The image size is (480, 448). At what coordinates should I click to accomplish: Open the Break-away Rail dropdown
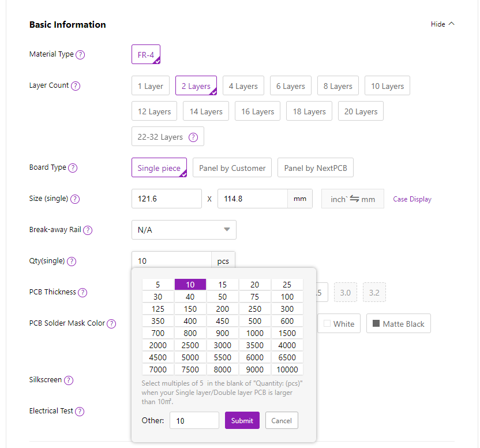click(x=183, y=230)
